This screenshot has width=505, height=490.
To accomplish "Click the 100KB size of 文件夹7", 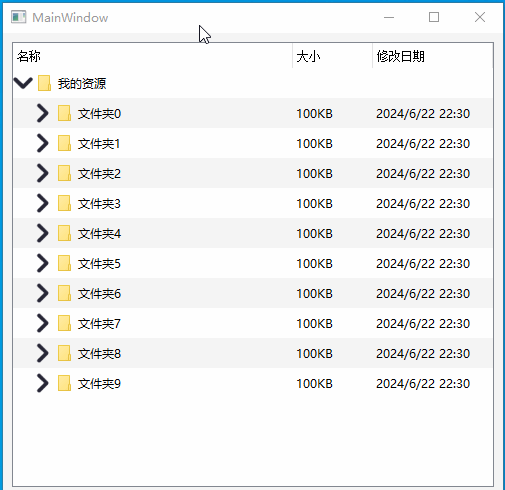I will [x=315, y=324].
